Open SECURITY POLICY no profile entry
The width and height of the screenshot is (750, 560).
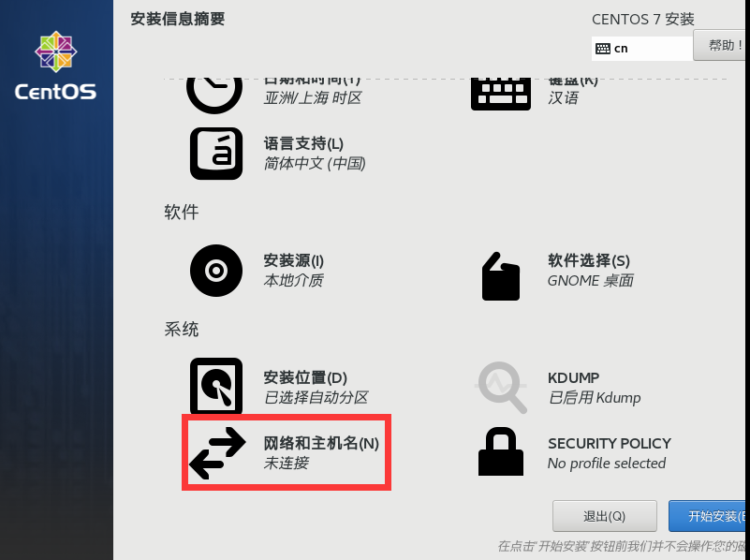[x=610, y=453]
